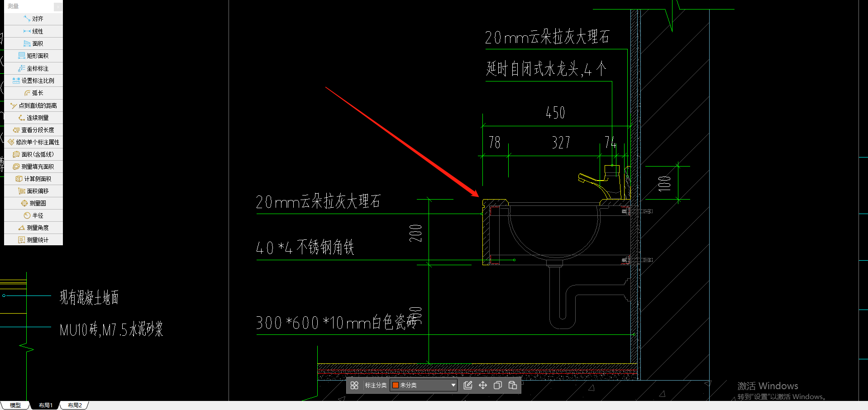Click the paste icon in bottom toolbar
Screen dimensions: 868x410
[x=513, y=385]
